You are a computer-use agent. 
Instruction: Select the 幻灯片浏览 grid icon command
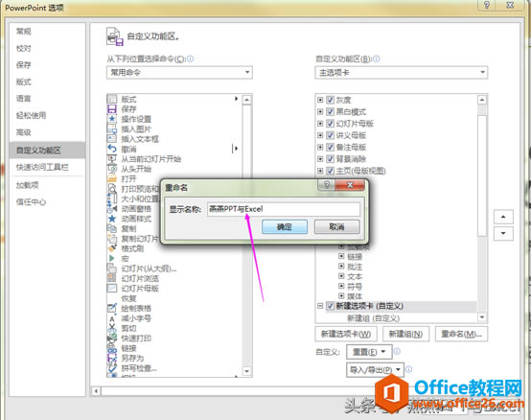click(112, 278)
